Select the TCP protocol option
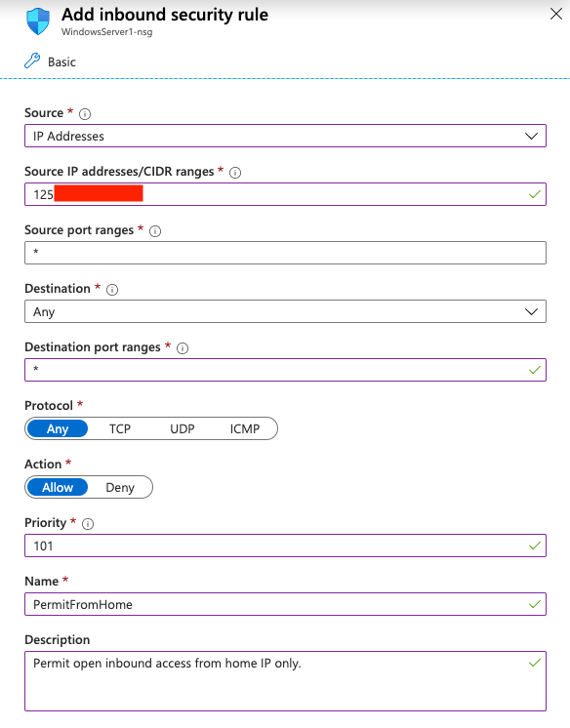This screenshot has height=728, width=570. click(120, 428)
